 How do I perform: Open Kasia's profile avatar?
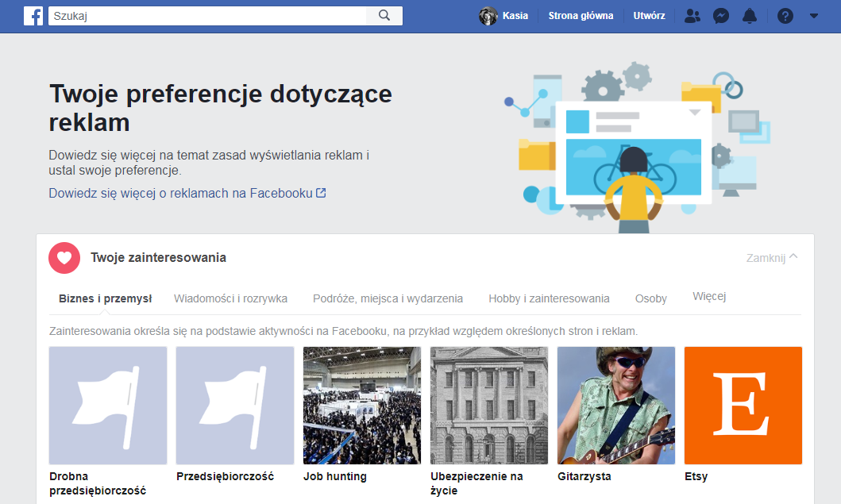488,16
